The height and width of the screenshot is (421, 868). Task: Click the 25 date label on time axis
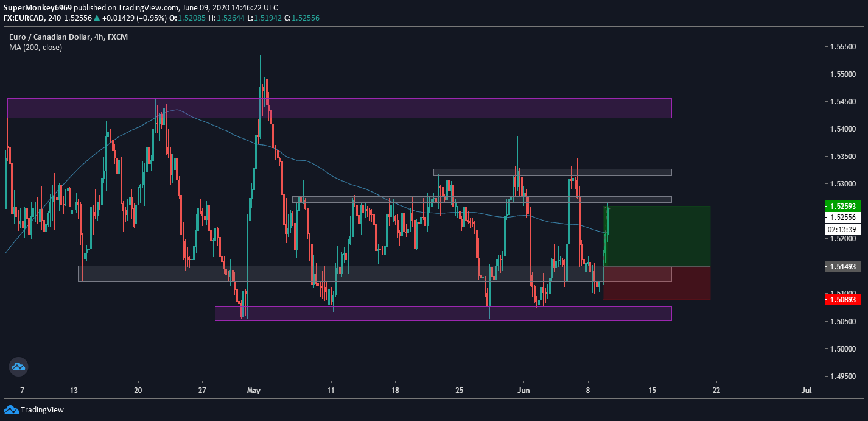pos(460,390)
